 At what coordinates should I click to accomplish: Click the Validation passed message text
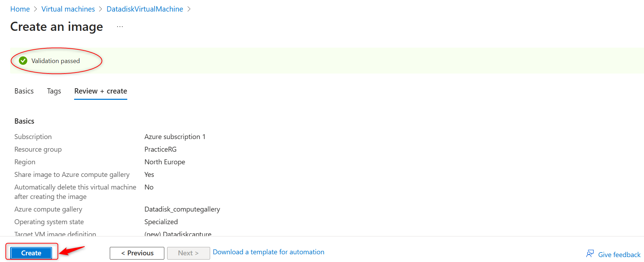point(56,61)
